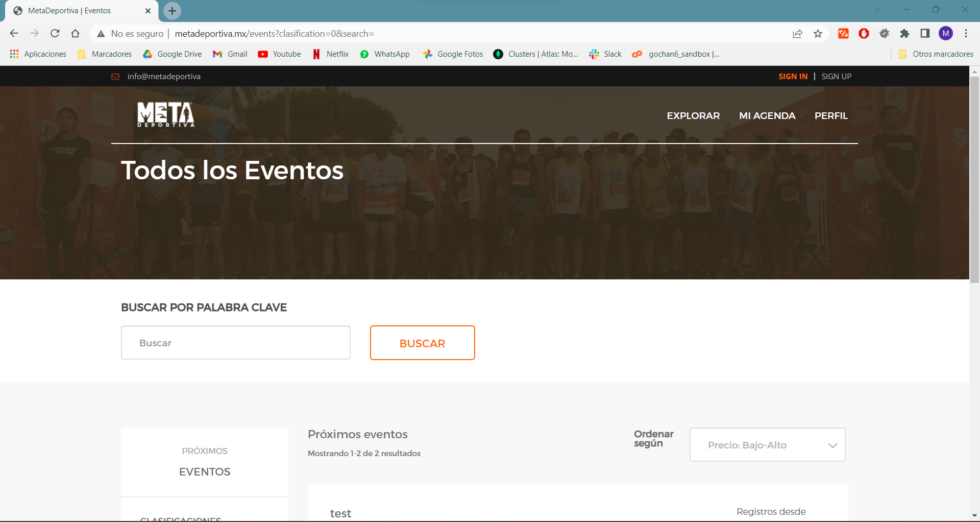Open the Netflix bookmark
This screenshot has width=980, height=522.
pyautogui.click(x=331, y=54)
